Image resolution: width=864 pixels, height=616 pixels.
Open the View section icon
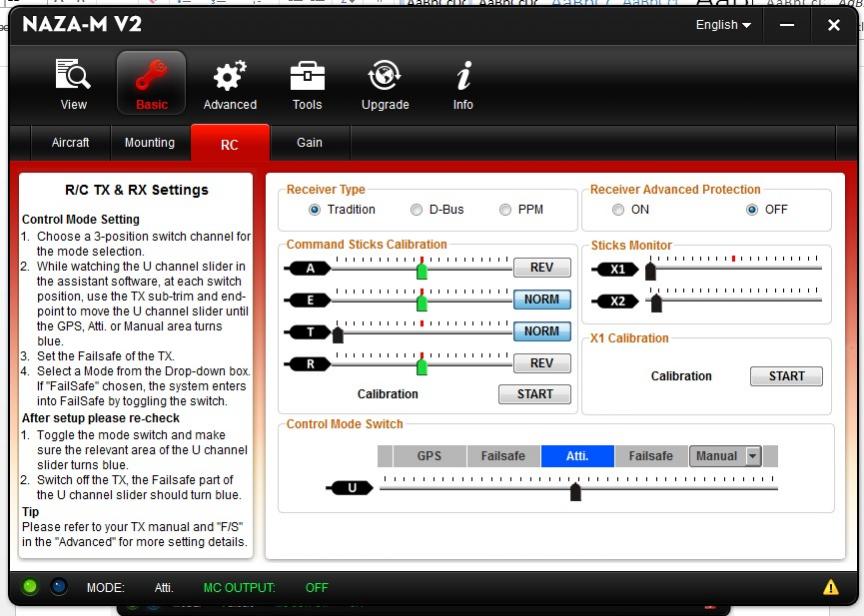coord(73,77)
